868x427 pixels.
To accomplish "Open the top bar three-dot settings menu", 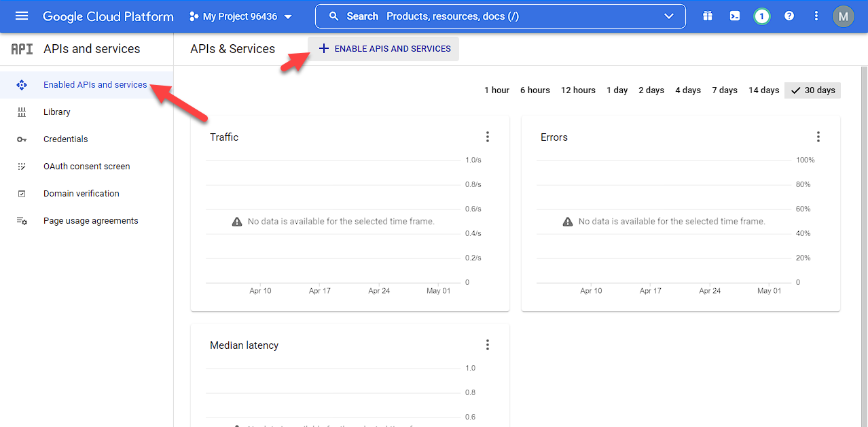I will pos(816,16).
